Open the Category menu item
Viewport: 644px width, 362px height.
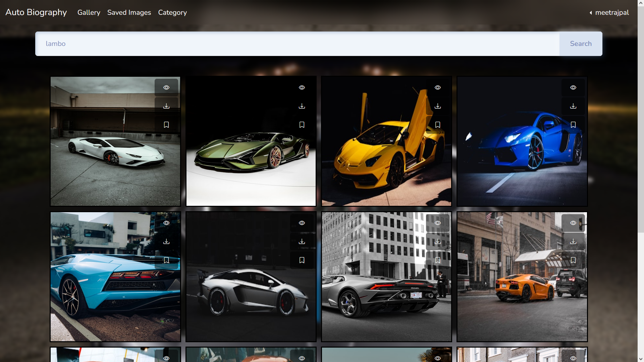[x=172, y=12]
